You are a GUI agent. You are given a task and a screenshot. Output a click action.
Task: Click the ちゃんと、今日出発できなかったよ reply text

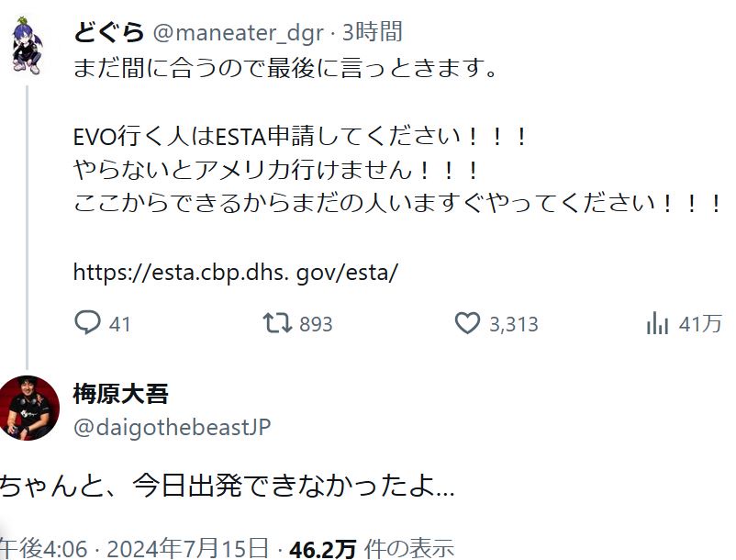(228, 486)
